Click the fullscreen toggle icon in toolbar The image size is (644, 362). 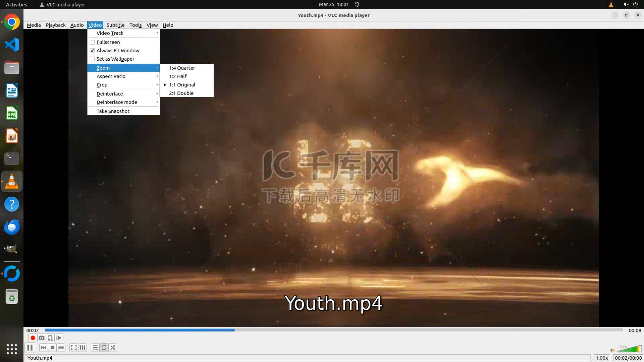click(x=74, y=348)
